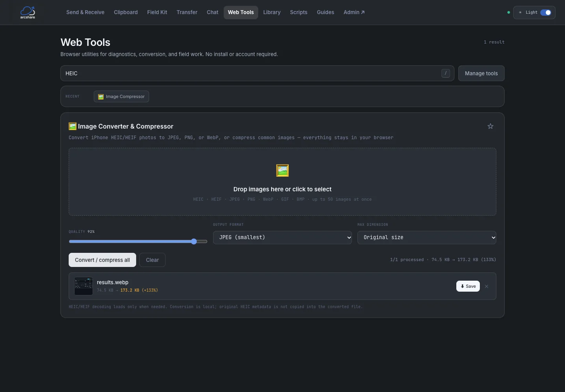
Task: Open the Library tab
Action: (272, 13)
